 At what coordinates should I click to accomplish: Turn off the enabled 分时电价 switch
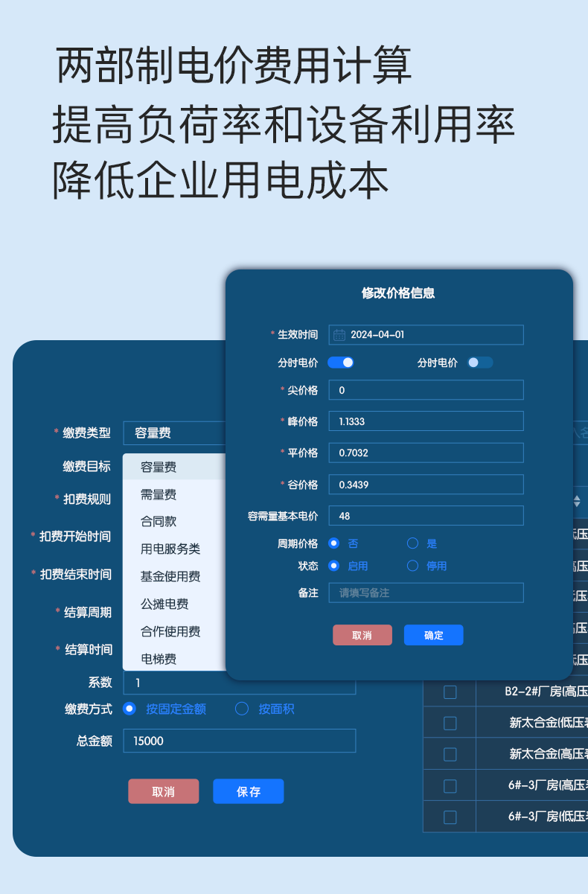pos(340,363)
